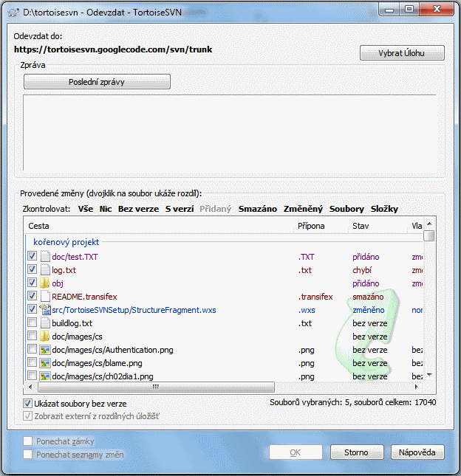Click the Storno button

[357, 452]
